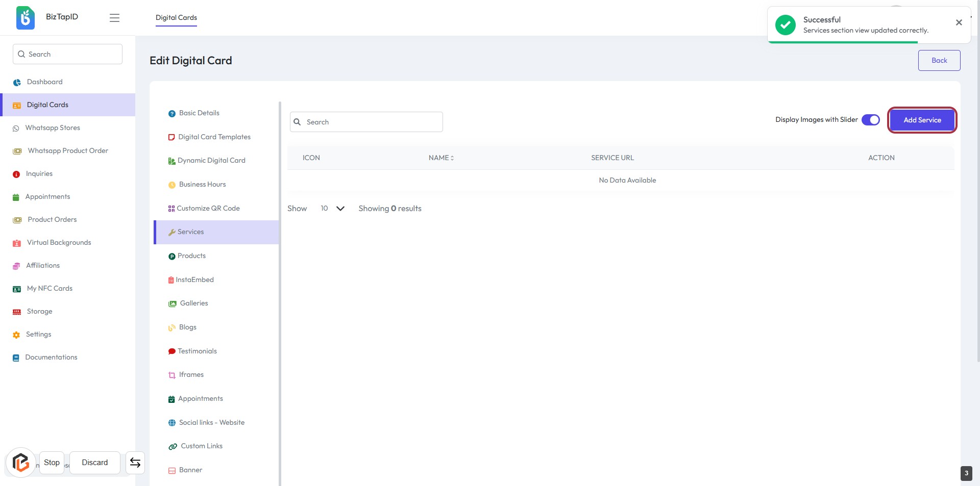Click the Whatsapp Stores sidebar icon
This screenshot has width=980, height=486.
click(16, 129)
